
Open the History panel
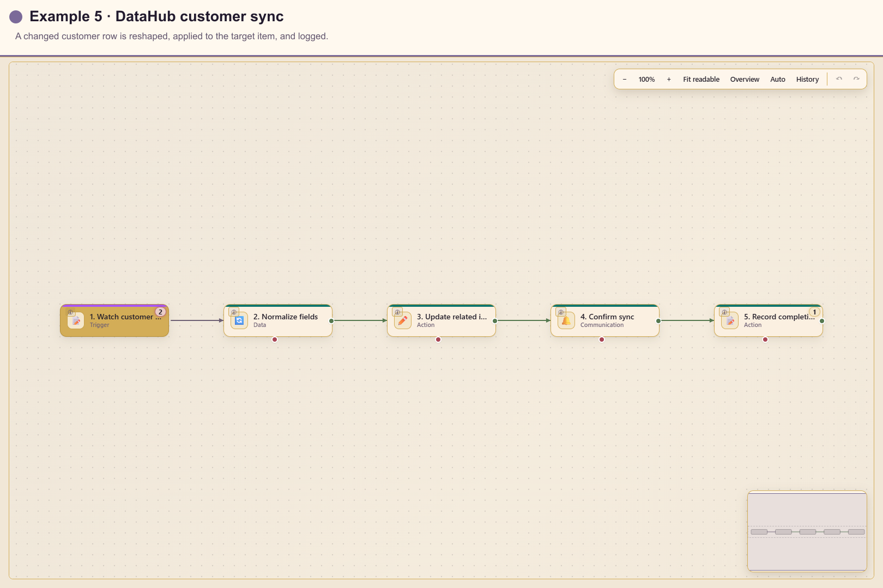click(807, 80)
